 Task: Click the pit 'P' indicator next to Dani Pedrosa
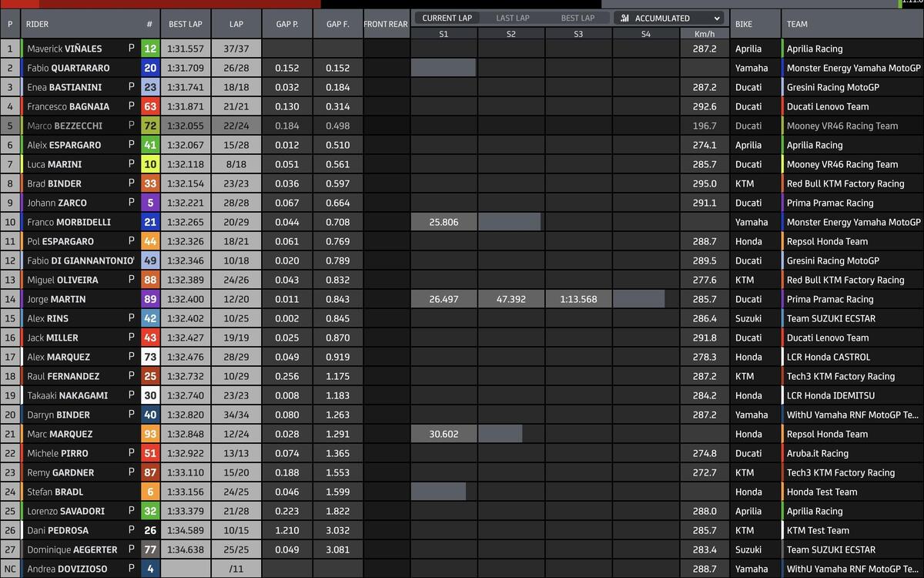pos(132,530)
